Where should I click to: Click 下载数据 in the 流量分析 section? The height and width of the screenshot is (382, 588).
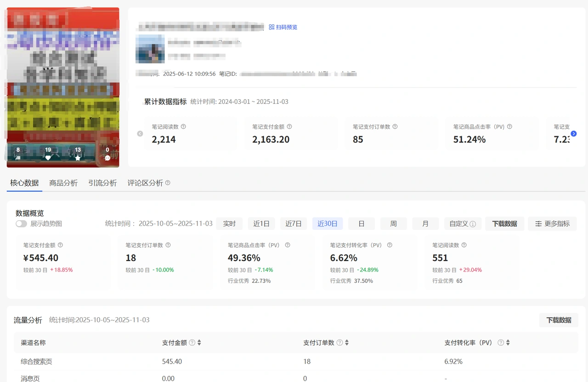pyautogui.click(x=559, y=320)
